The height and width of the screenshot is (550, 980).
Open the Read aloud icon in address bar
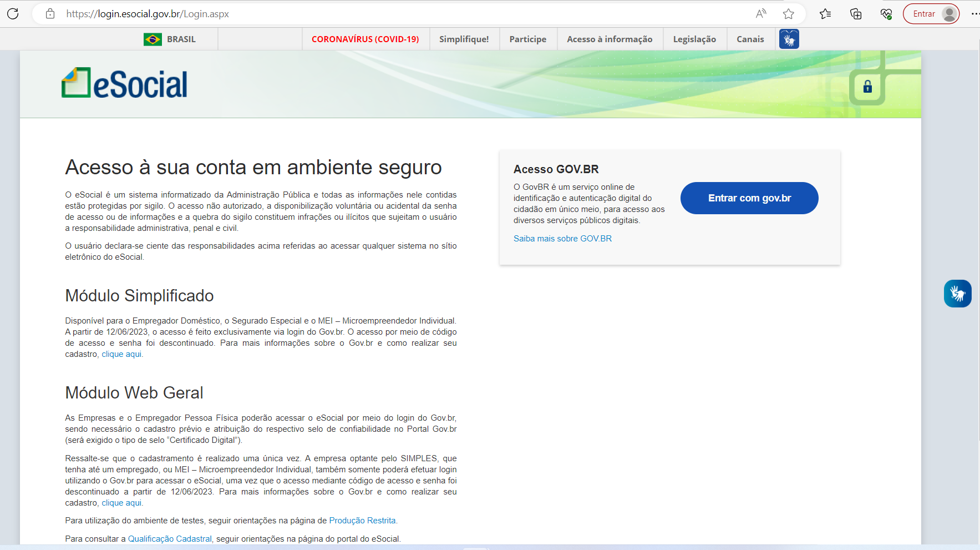tap(761, 14)
